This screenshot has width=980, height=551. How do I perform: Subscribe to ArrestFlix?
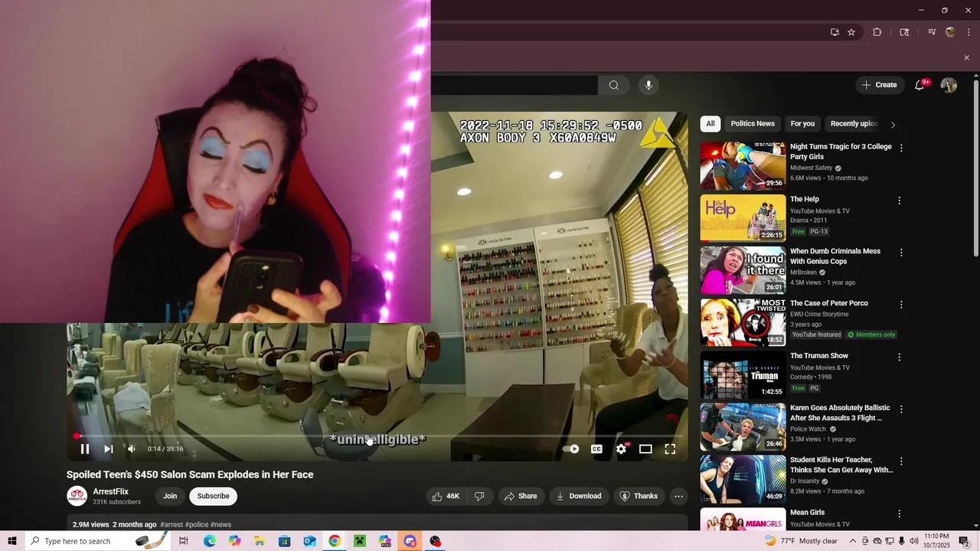pyautogui.click(x=213, y=496)
